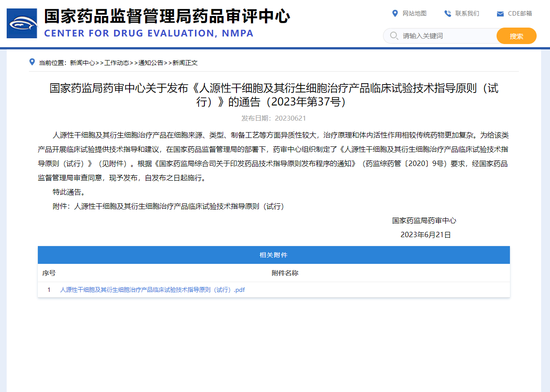
Task: Open the 网站地图 link
Action: (x=415, y=13)
